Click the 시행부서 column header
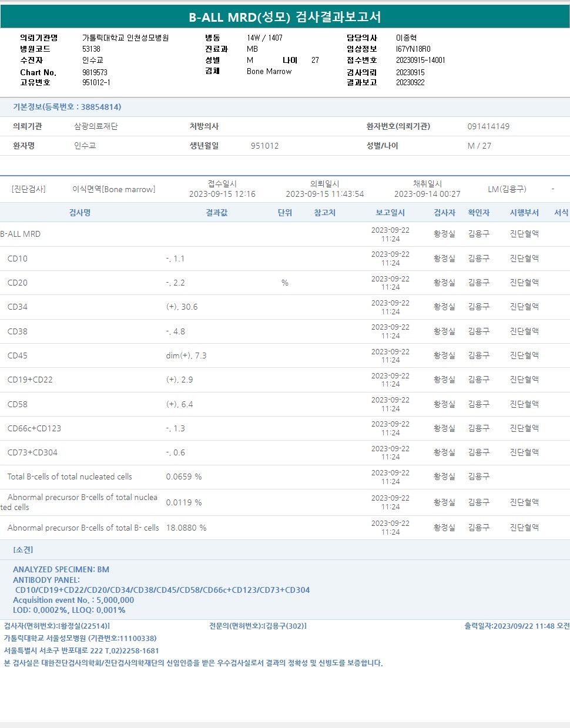Viewport: 570px width, 728px height. pos(524,213)
